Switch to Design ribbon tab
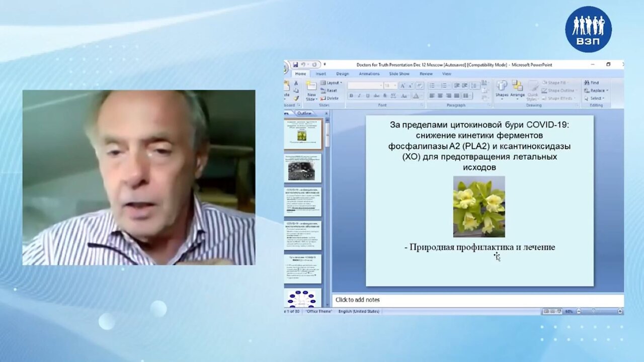 [343, 74]
